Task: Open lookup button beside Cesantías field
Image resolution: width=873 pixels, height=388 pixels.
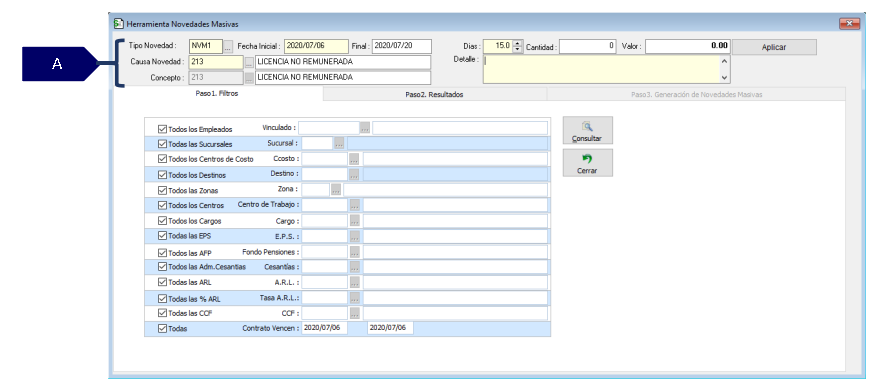Action: 354,267
